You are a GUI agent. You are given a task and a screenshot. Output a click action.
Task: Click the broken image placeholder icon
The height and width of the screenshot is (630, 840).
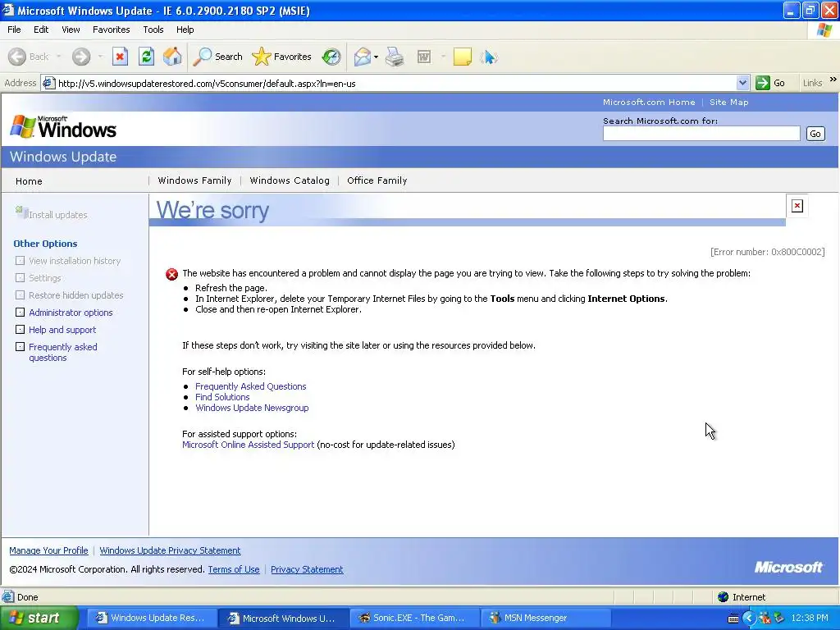coord(797,206)
